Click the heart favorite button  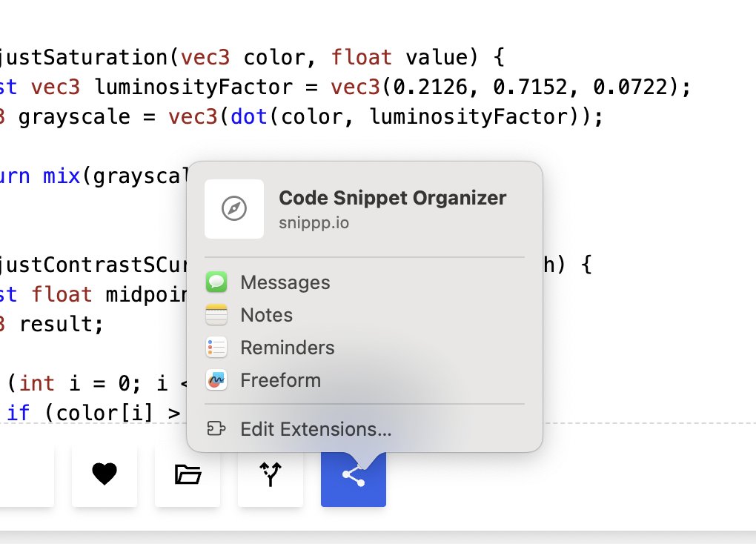105,474
